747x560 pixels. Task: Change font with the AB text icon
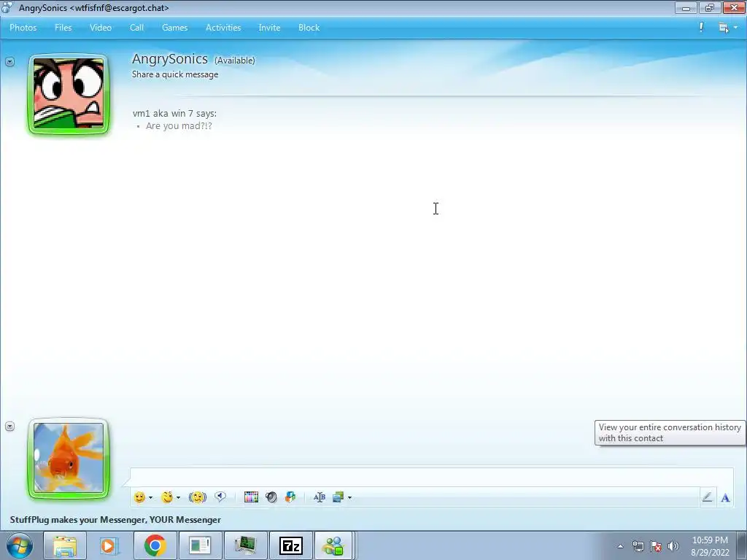pos(320,497)
